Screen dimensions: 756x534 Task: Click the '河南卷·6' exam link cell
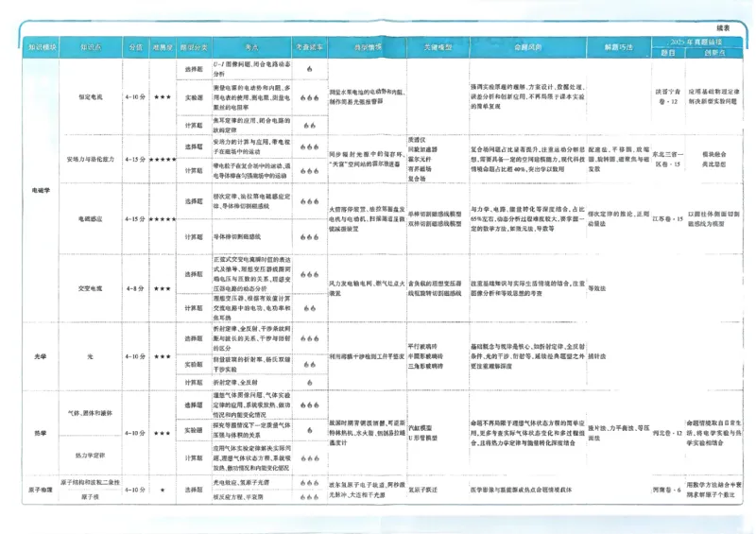[667, 490]
